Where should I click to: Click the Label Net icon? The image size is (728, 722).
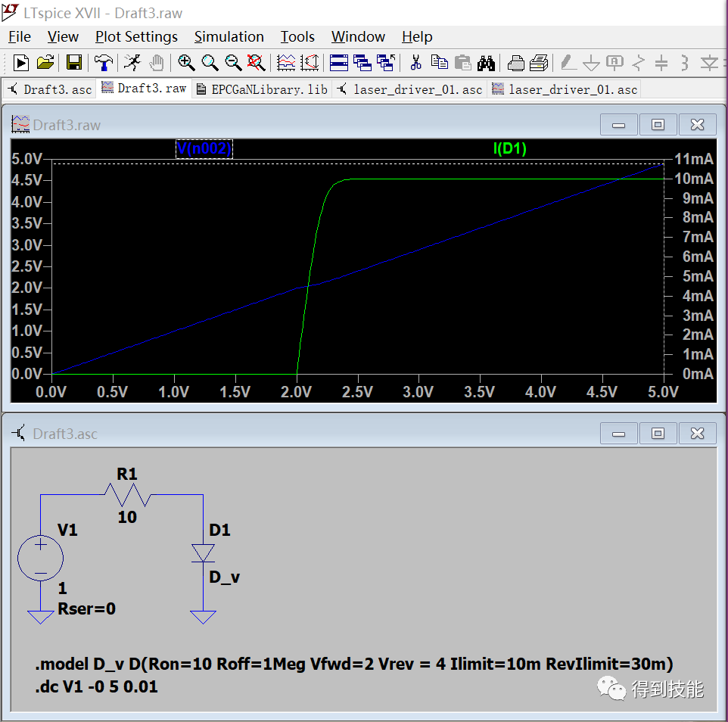point(614,62)
